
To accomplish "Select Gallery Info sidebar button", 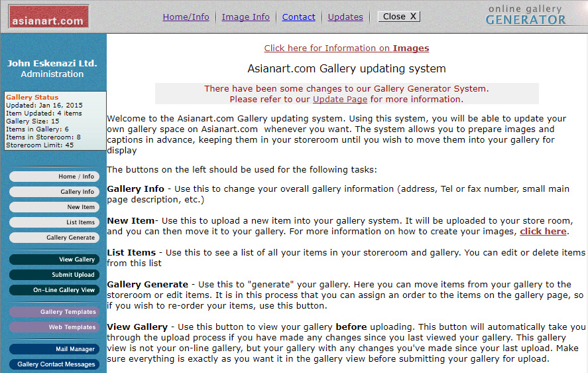I will pos(54,192).
